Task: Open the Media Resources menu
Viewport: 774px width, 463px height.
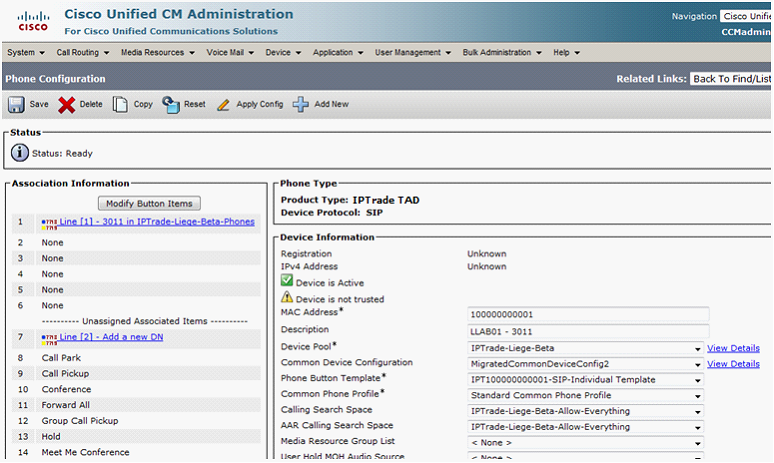Action: [157, 52]
